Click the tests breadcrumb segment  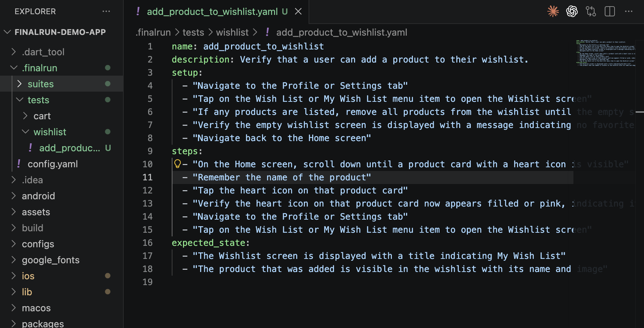(x=193, y=32)
